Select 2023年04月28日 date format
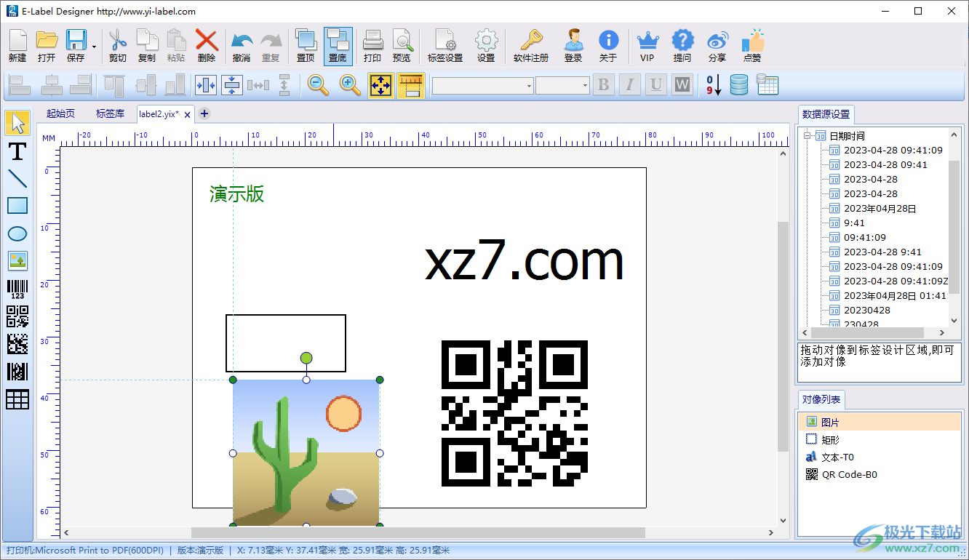 click(880, 209)
